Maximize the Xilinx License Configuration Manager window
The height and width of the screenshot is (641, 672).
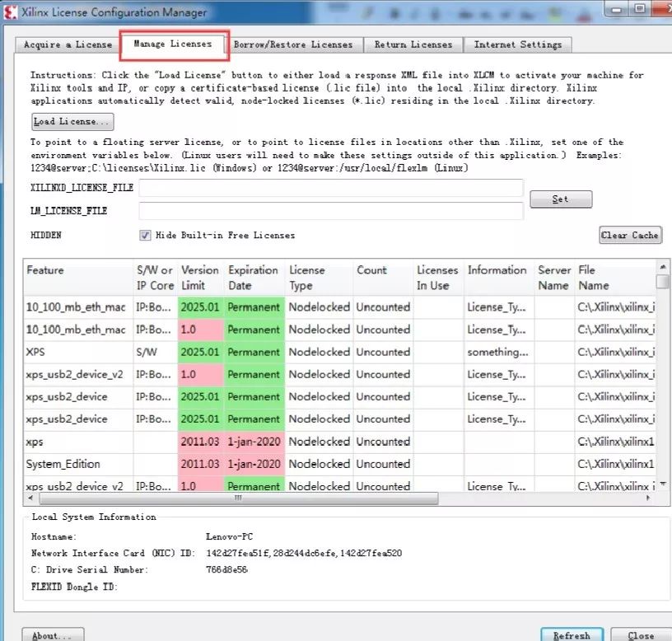tap(640, 8)
